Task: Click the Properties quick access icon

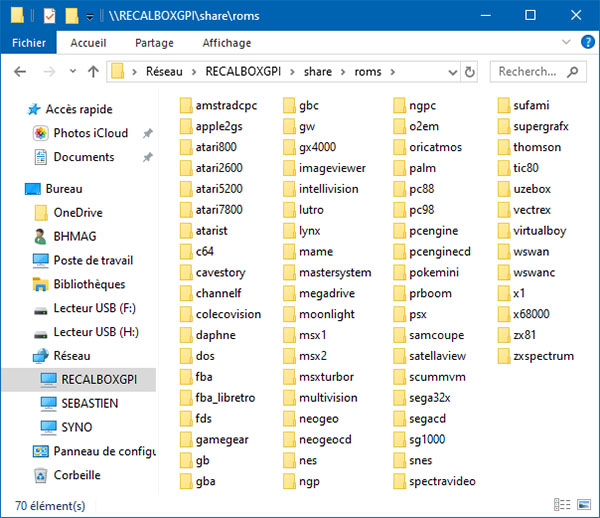Action: [x=49, y=16]
